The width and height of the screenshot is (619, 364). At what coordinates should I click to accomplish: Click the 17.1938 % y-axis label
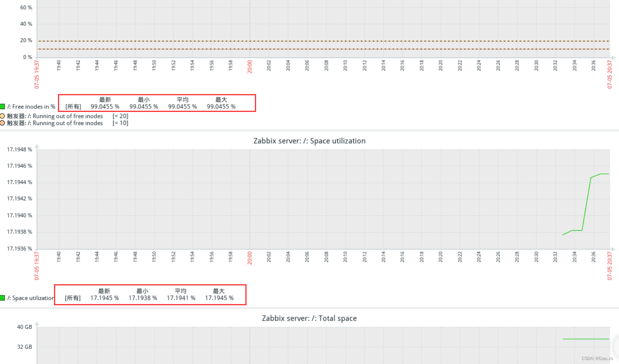(19, 231)
